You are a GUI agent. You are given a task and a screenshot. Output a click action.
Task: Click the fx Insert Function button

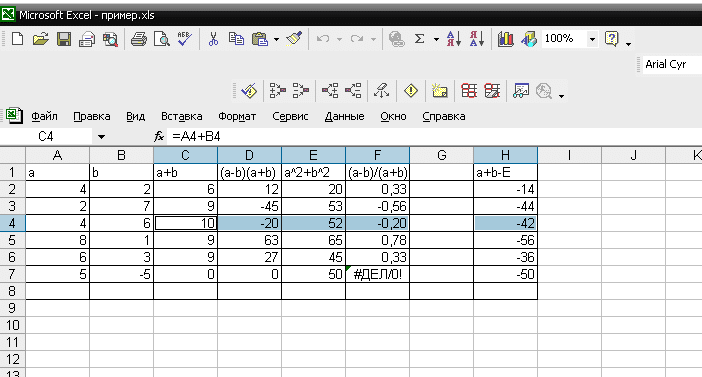(158, 136)
